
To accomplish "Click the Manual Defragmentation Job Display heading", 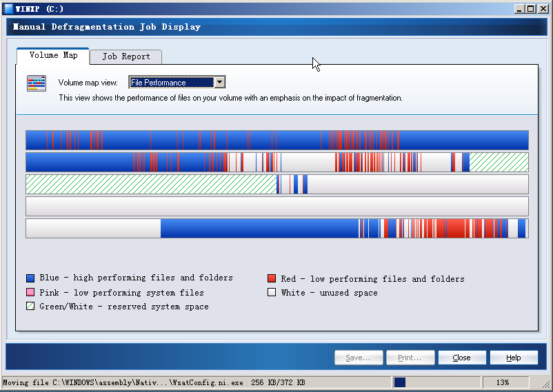I will pyautogui.click(x=106, y=27).
